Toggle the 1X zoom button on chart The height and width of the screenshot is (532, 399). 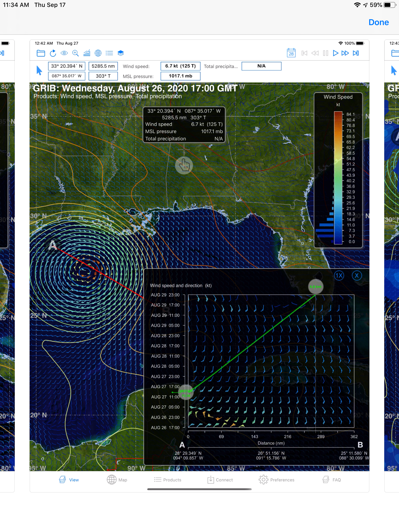point(339,276)
